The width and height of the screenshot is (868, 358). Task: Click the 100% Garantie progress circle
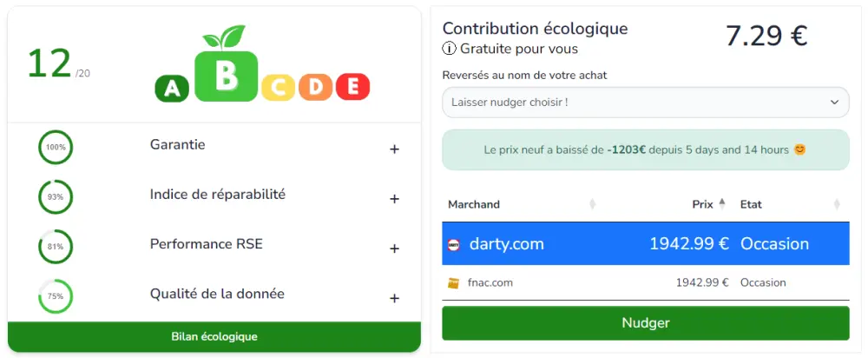tap(56, 148)
